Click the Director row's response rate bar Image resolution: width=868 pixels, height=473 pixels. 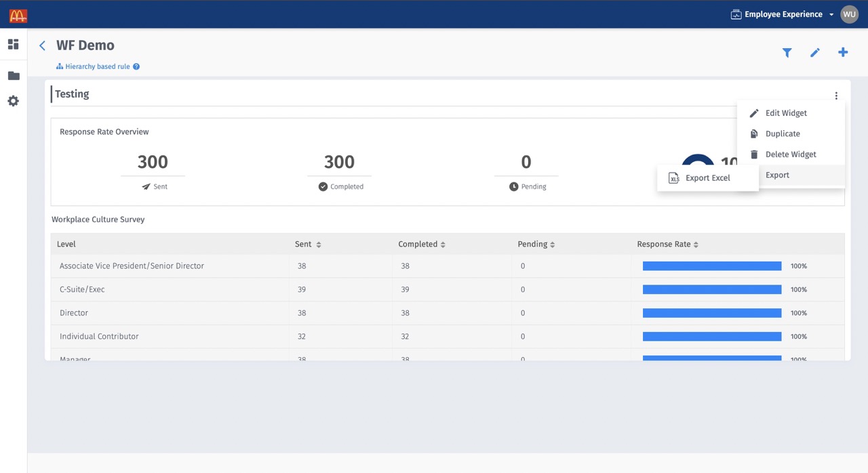(x=711, y=312)
